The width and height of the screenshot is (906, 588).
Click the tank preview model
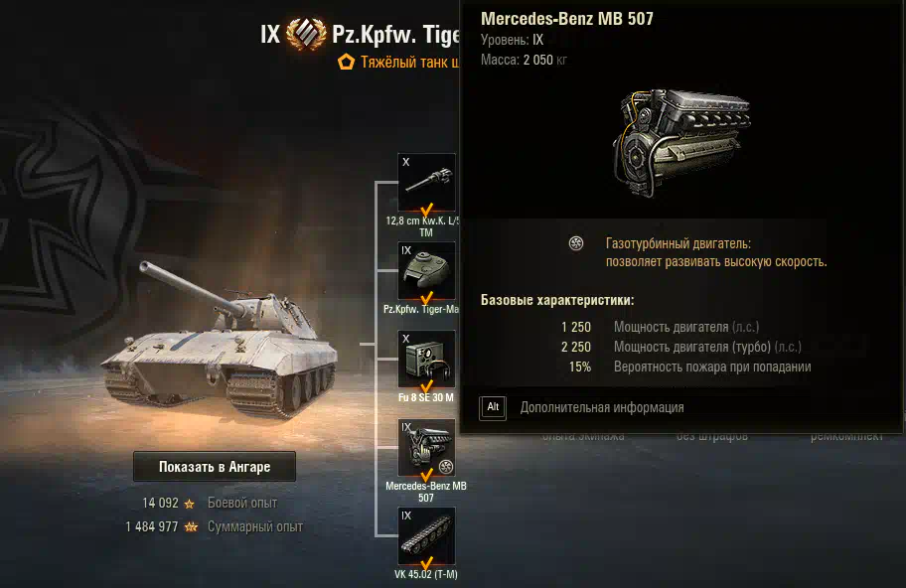pyautogui.click(x=219, y=340)
